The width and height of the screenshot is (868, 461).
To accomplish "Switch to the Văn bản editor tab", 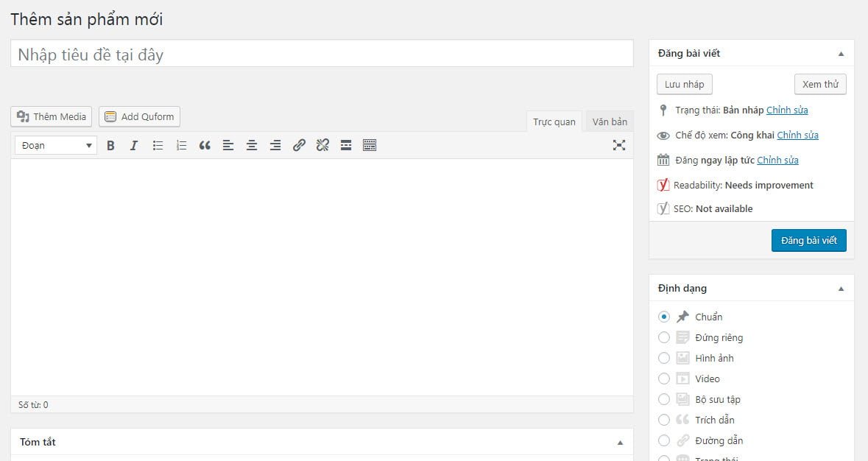I will (610, 122).
